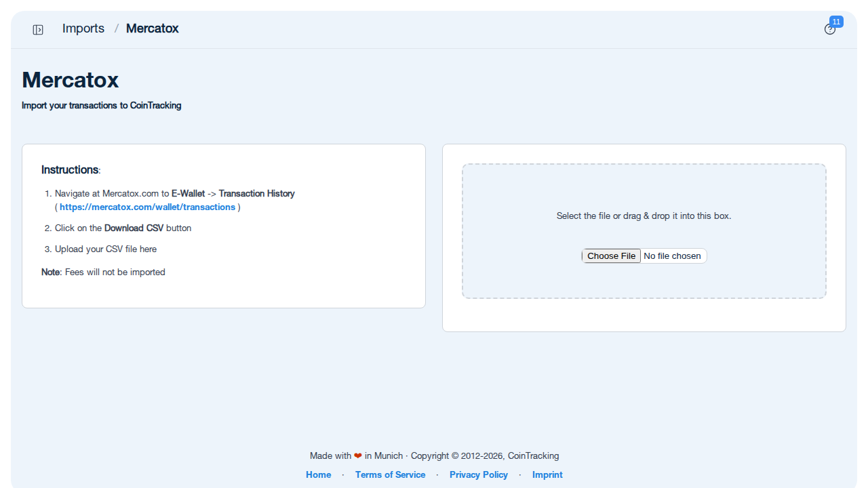The height and width of the screenshot is (488, 868).
Task: Click the "Download CSV" instruction text
Action: (x=134, y=228)
